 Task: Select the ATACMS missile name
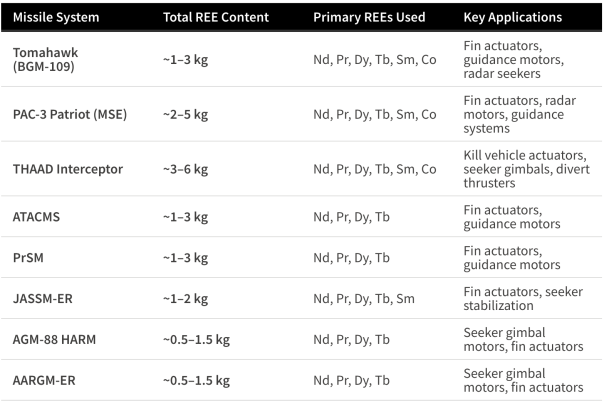pyautogui.click(x=36, y=217)
